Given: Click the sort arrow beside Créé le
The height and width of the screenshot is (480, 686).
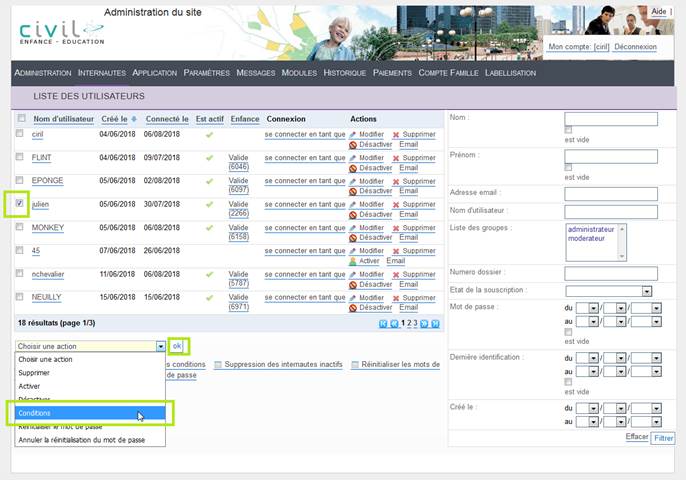Looking at the screenshot, I should point(135,119).
